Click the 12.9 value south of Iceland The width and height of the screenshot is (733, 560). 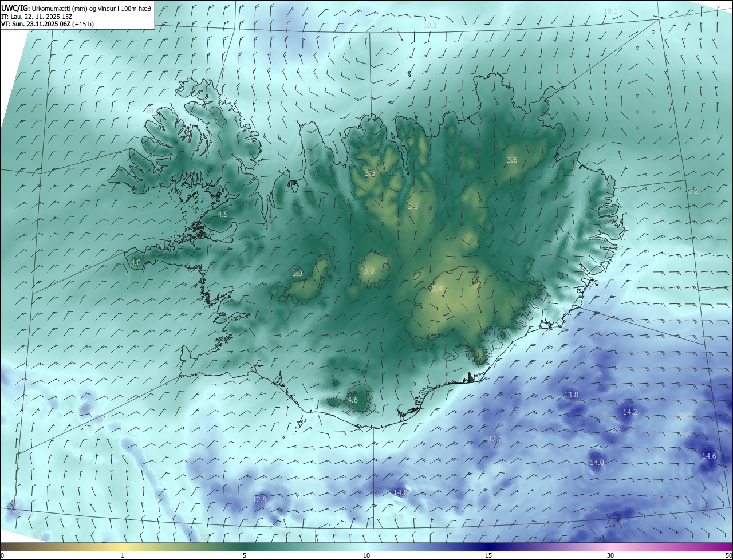(x=259, y=500)
